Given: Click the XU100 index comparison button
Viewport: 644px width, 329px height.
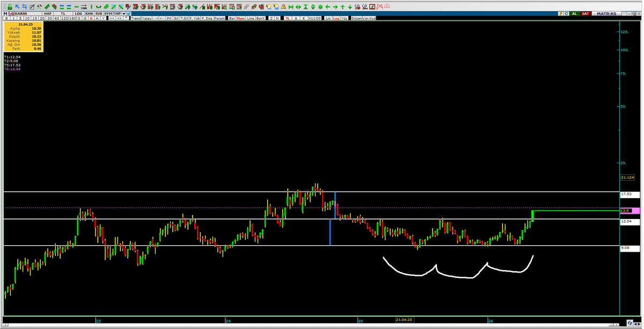Looking at the screenshot, I should point(314,18).
